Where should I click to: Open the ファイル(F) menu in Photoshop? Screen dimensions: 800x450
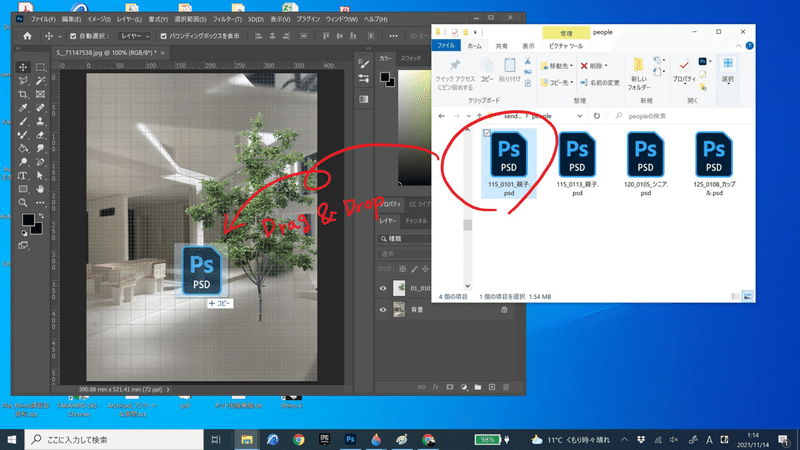[x=43, y=19]
